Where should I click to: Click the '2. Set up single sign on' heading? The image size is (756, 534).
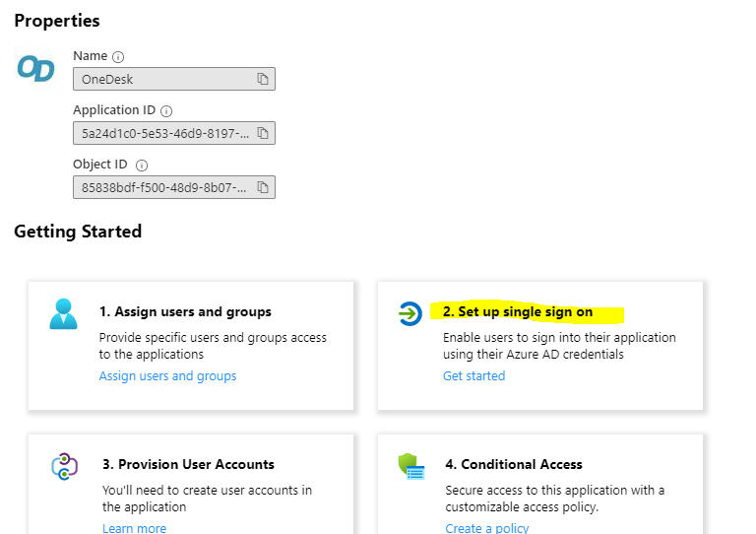point(518,312)
